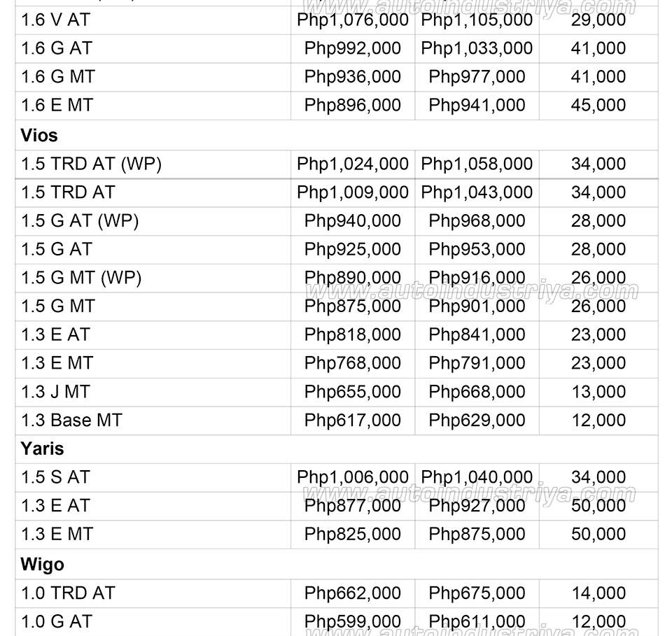Click the 1.0 TRD AT variant cell
Screen dimensions: 672x636
click(68, 593)
